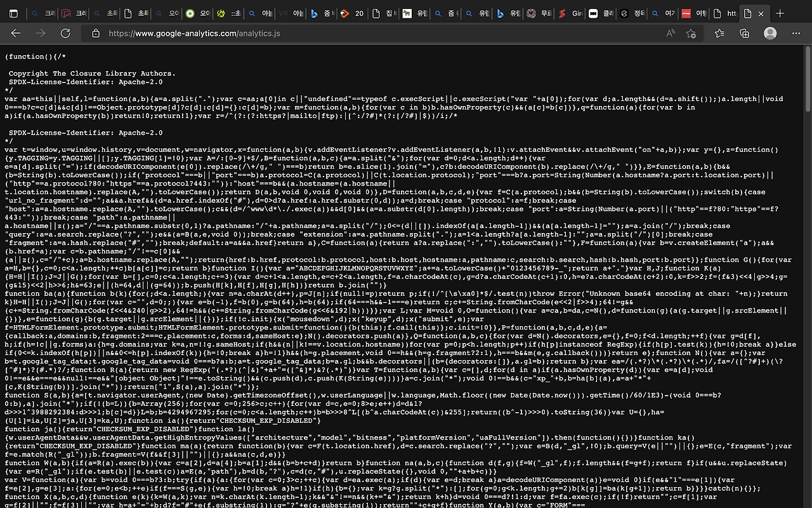
Task: Switch to the search tab '여기'
Action: tap(663, 13)
